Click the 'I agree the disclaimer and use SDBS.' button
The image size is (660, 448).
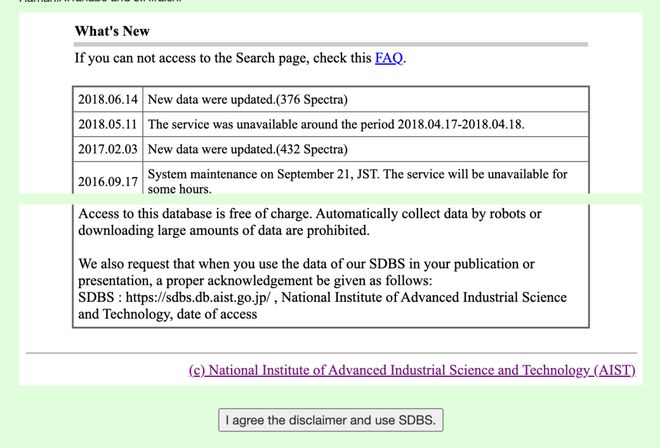[x=330, y=420]
